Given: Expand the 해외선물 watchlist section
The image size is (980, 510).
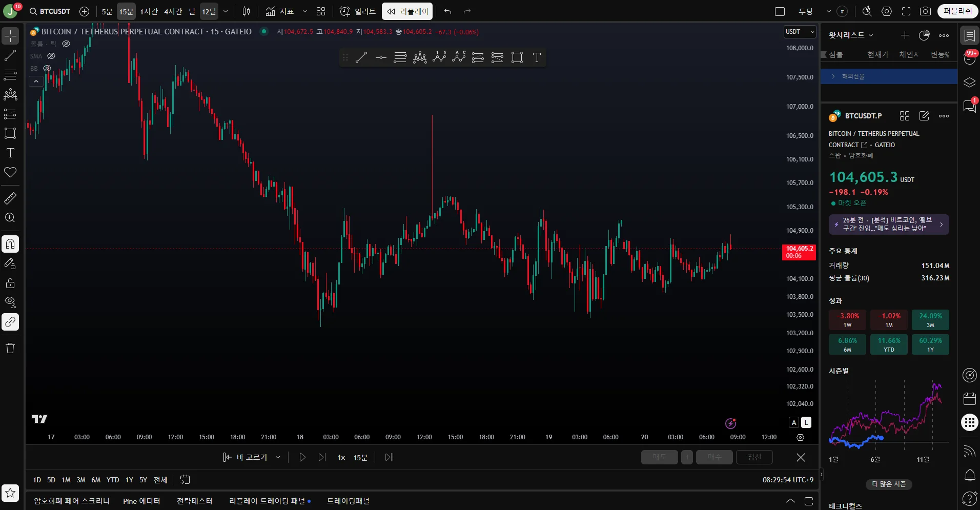Looking at the screenshot, I should (833, 76).
